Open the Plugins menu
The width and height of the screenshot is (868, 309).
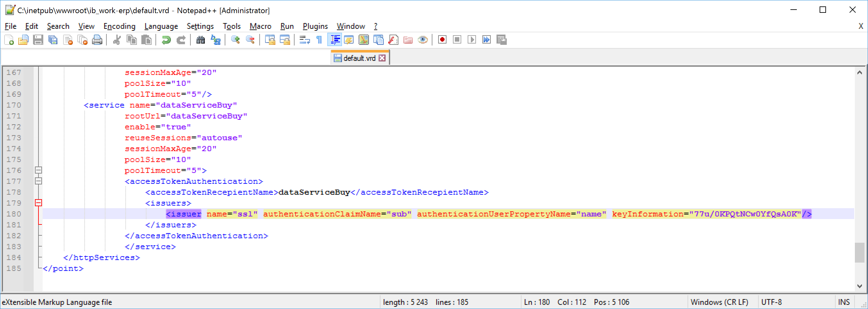click(x=315, y=26)
